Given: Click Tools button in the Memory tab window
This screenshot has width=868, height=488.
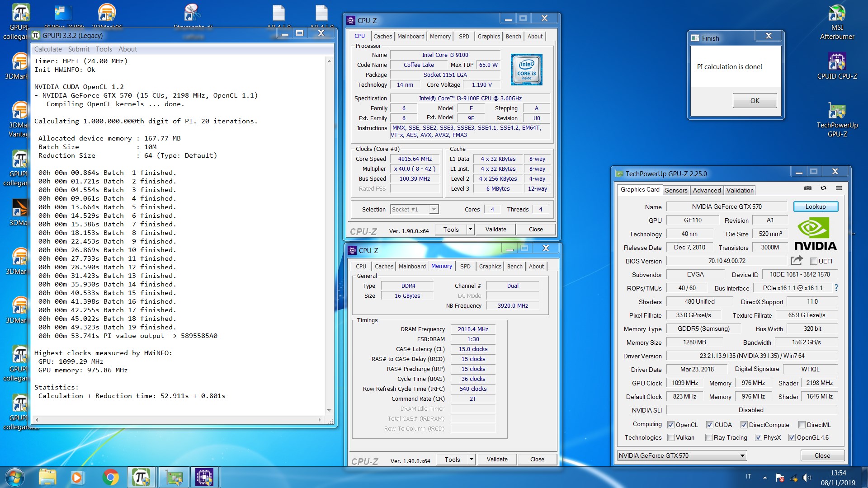Looking at the screenshot, I should (x=452, y=460).
